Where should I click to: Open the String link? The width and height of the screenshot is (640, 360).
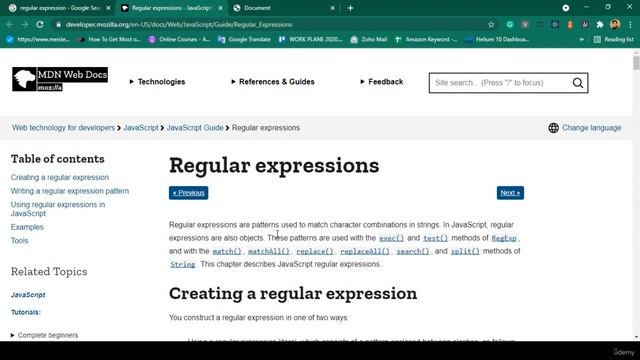click(182, 264)
